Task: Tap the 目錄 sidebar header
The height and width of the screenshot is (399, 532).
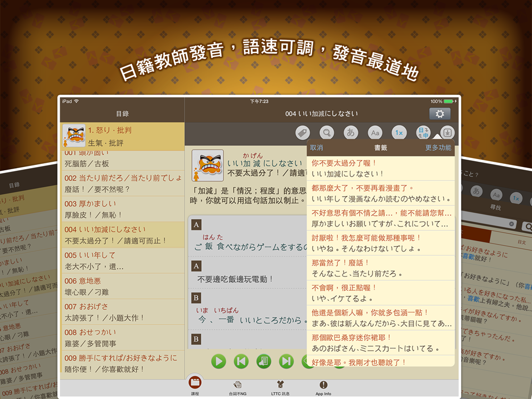Action: pyautogui.click(x=122, y=114)
